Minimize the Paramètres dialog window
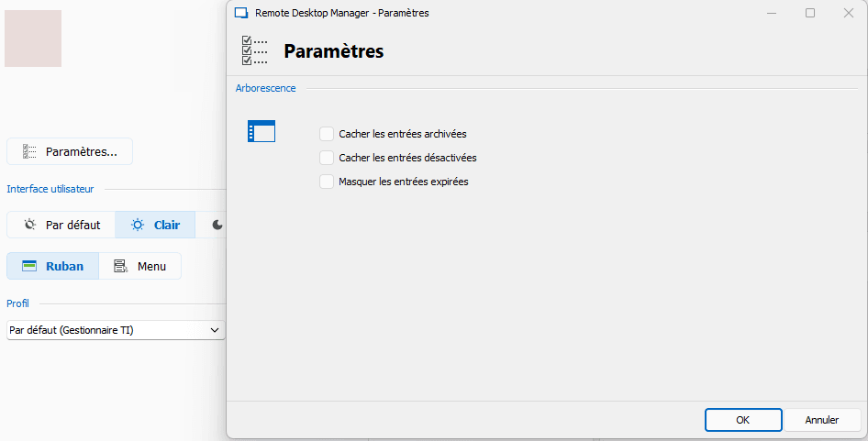 tap(771, 13)
